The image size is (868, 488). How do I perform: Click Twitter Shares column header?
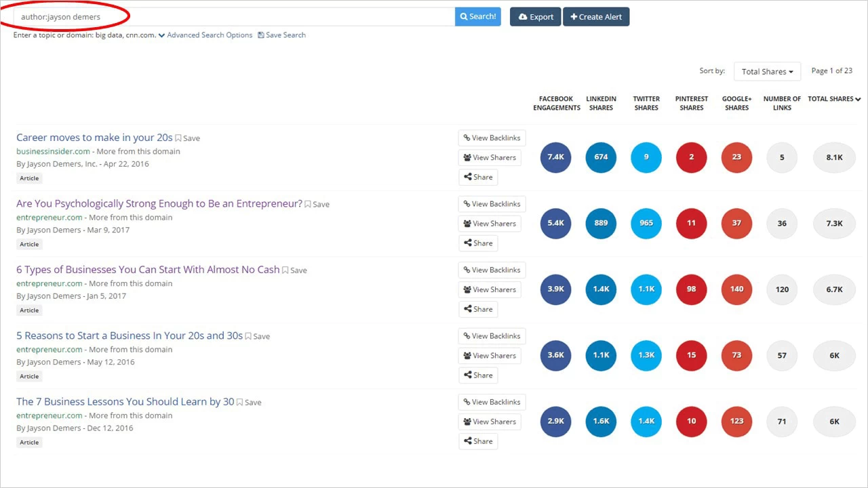pos(646,103)
